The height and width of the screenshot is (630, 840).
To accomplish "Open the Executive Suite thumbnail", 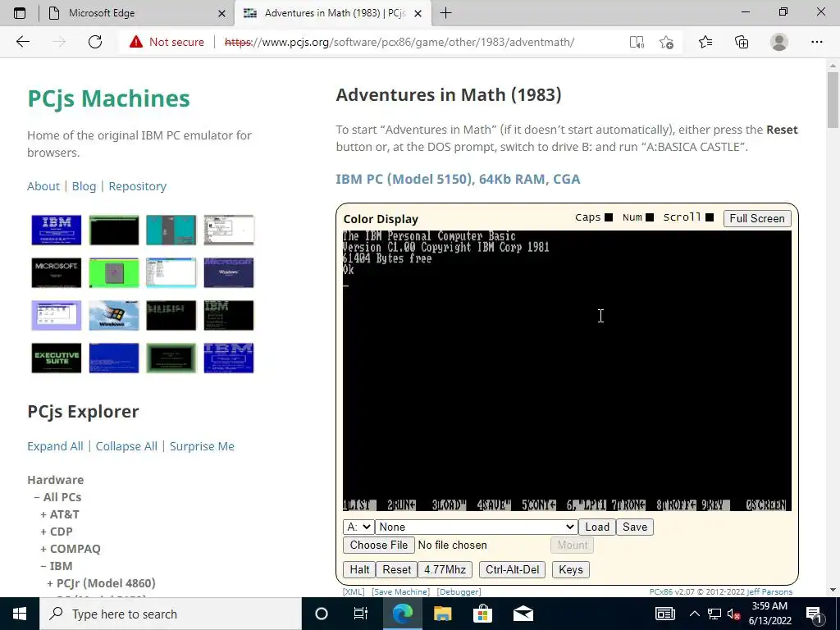I will pos(57,358).
